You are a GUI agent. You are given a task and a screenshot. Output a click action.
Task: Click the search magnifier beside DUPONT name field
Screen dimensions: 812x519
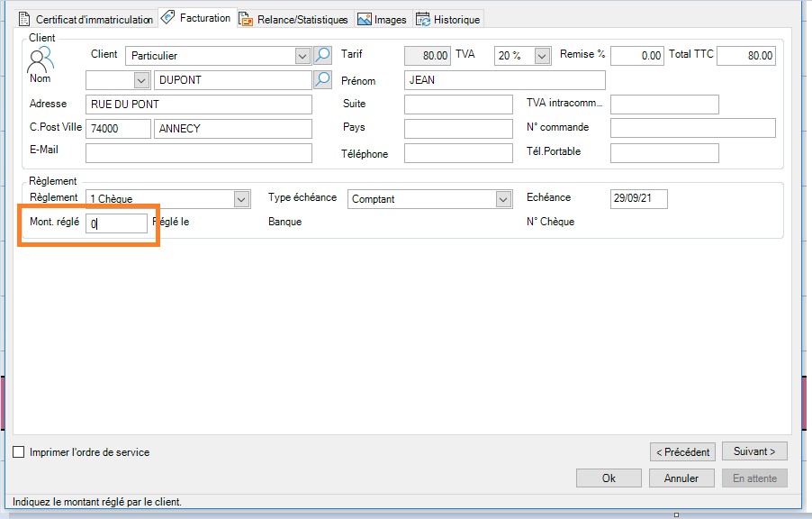click(321, 79)
